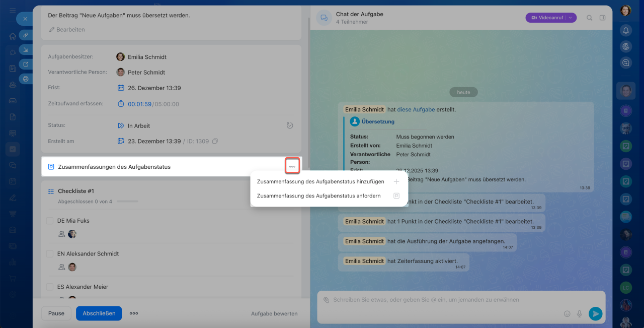The width and height of the screenshot is (644, 328).
Task: Click the minimize arrow slider button
Action: click(x=26, y=49)
